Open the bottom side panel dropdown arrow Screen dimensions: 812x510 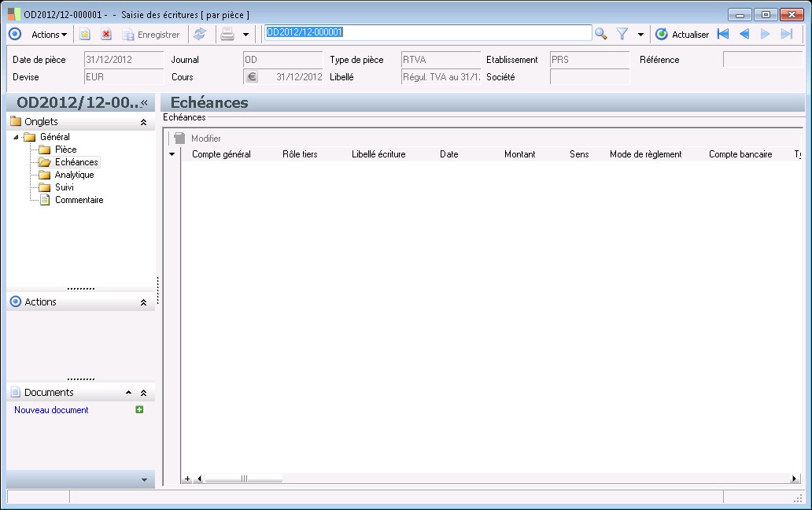144,480
